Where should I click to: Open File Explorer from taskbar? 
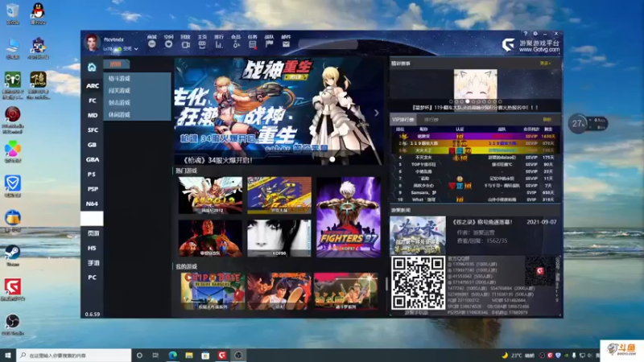(189, 355)
